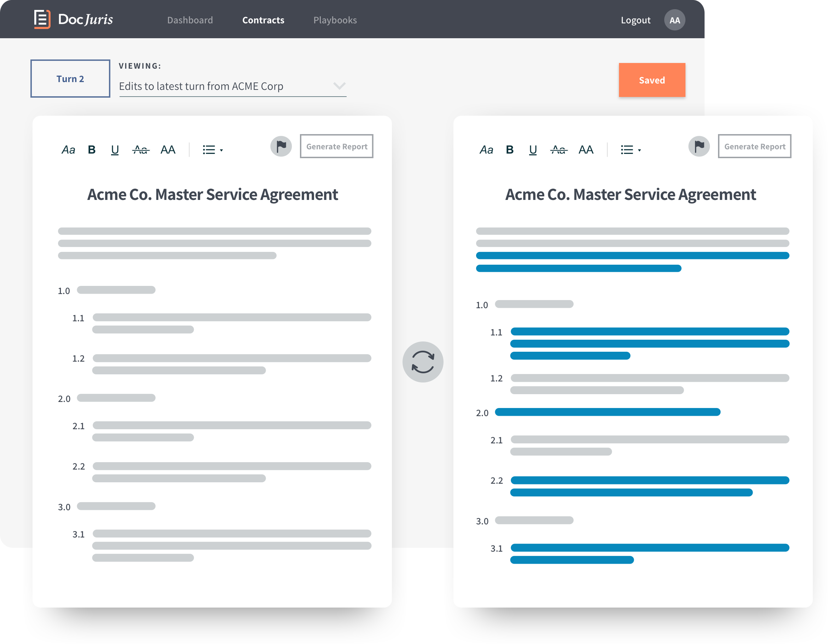Click the DocJuris logo
The image size is (828, 644).
point(73,19)
